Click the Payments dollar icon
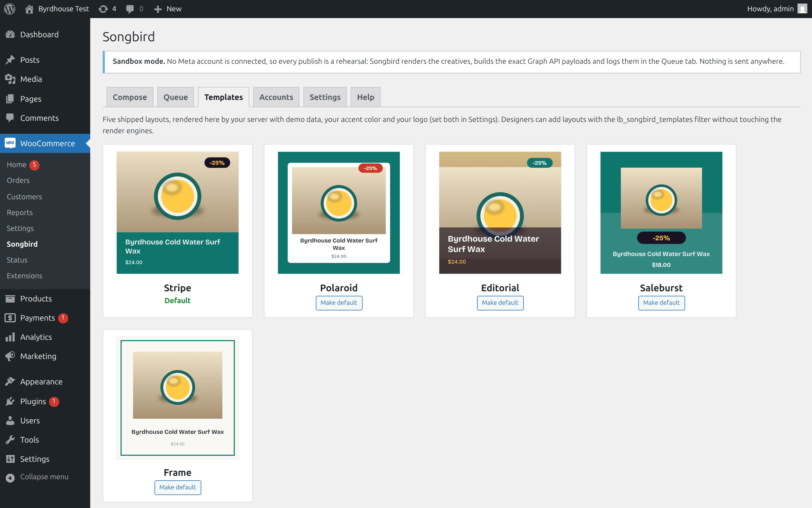 point(10,318)
